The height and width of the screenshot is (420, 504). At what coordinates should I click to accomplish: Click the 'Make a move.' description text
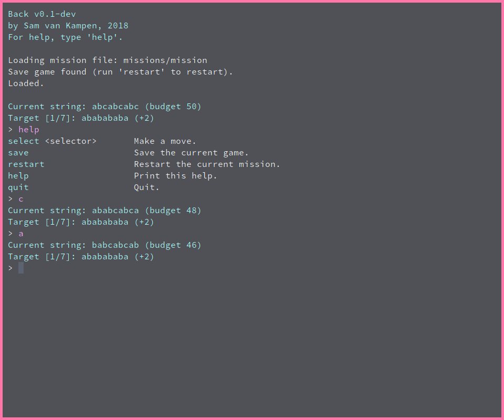point(165,141)
